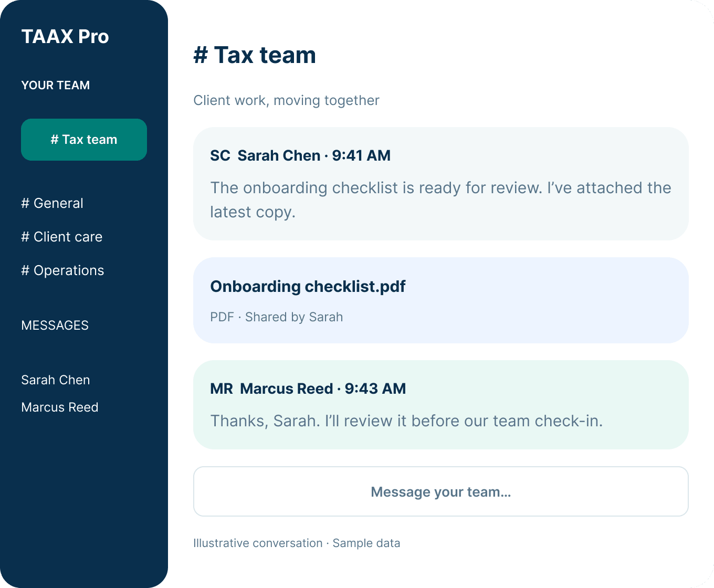
Task: Click the 9:43 AM message timestamp
Action: (x=375, y=388)
